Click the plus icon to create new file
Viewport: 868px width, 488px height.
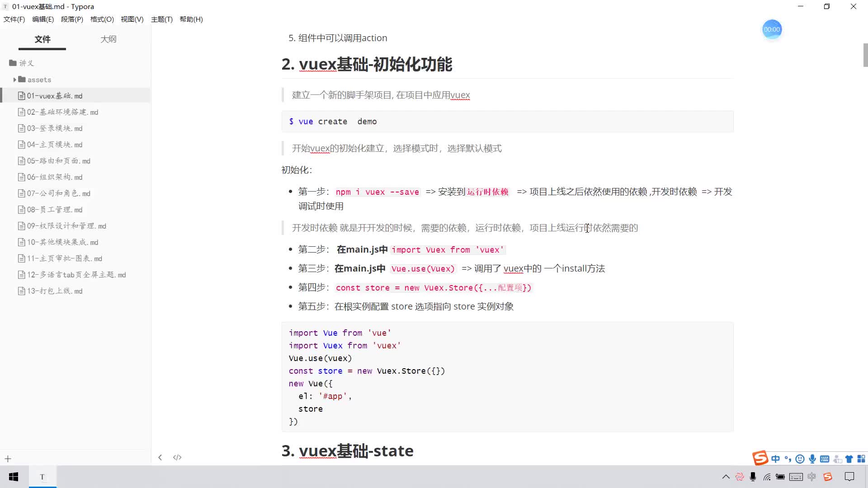click(x=8, y=459)
